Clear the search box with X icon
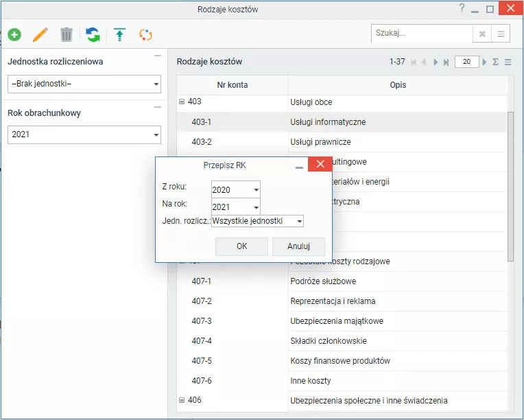The image size is (524, 420). pyautogui.click(x=482, y=34)
